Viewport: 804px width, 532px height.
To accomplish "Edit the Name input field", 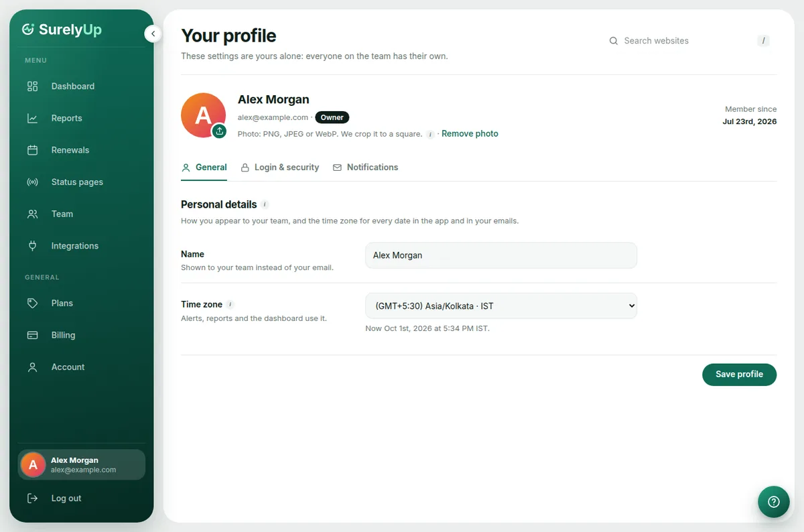I will point(501,255).
